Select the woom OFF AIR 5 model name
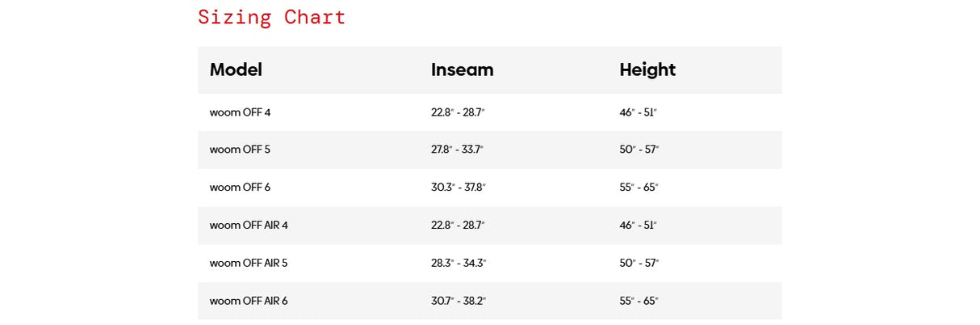980x325 pixels. [249, 263]
